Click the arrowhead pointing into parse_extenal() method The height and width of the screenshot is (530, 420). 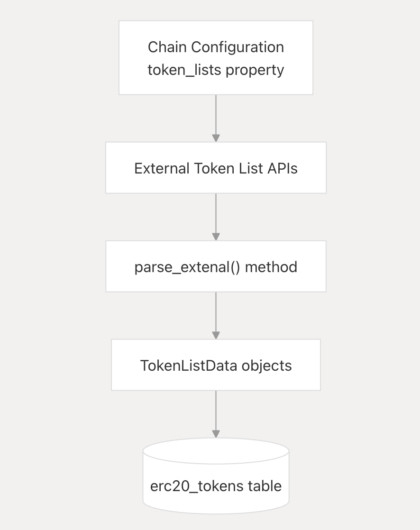pos(216,237)
